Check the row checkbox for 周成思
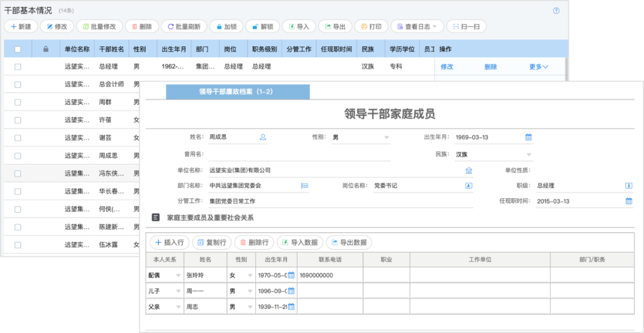 click(18, 156)
